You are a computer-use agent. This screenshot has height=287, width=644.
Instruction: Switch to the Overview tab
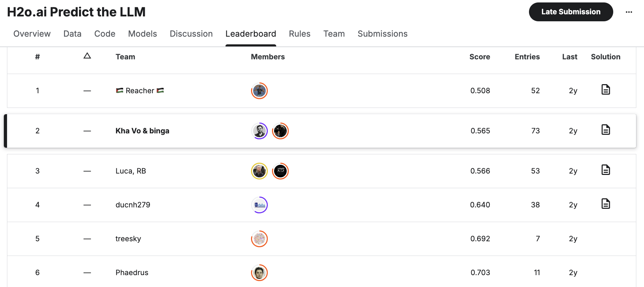32,34
